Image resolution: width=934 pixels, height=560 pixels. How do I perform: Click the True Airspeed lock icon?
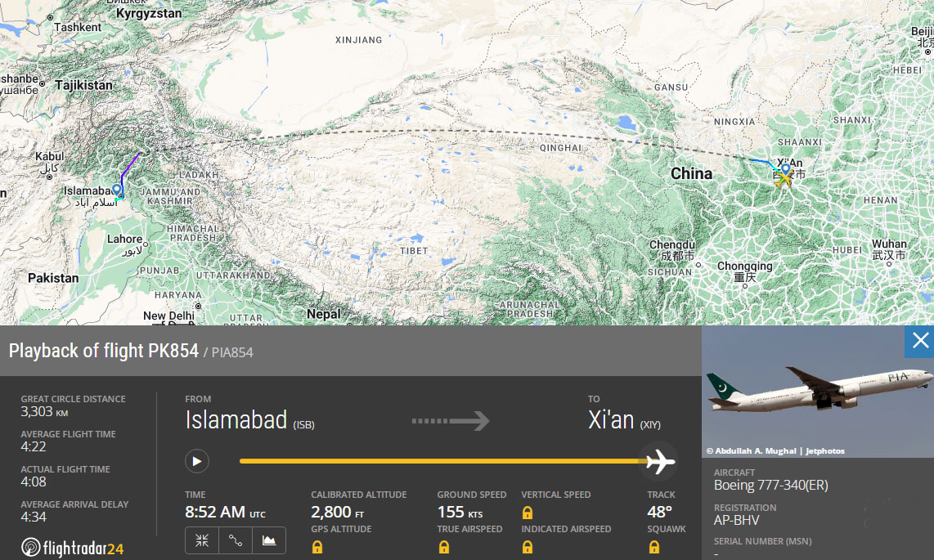coord(444,547)
